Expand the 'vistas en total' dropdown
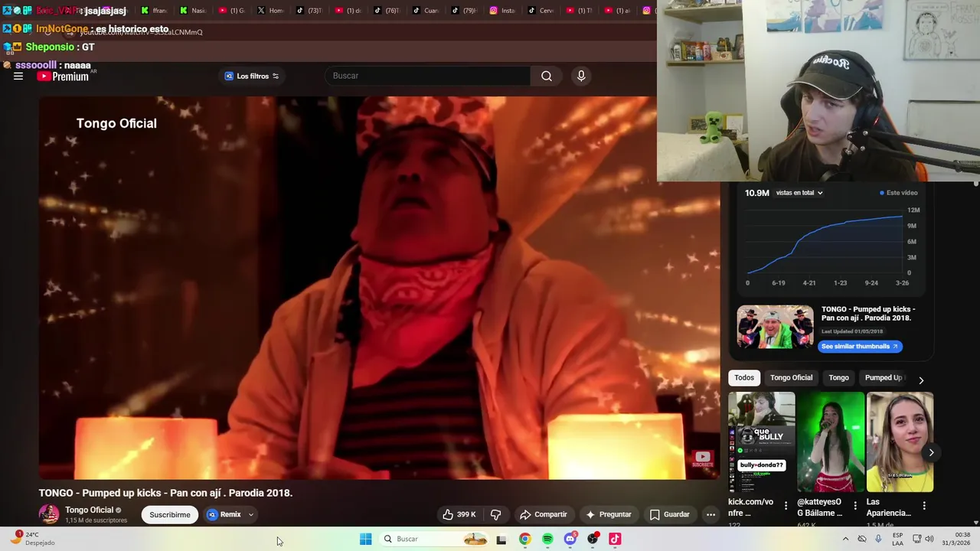 (x=799, y=193)
